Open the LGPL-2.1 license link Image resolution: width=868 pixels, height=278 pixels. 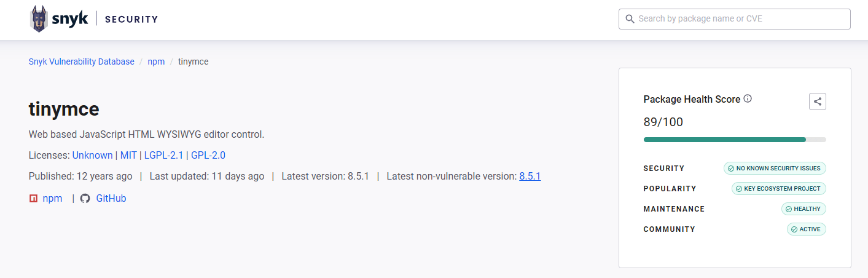coord(164,155)
